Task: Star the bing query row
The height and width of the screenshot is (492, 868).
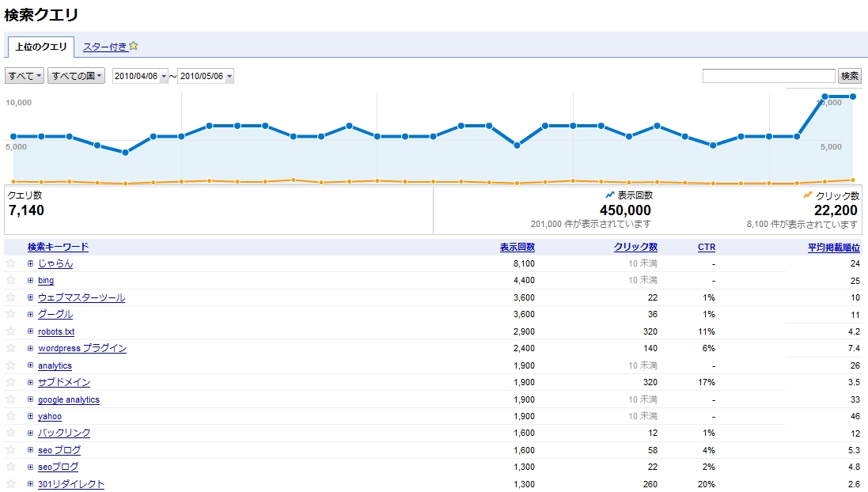Action: pyautogui.click(x=10, y=280)
